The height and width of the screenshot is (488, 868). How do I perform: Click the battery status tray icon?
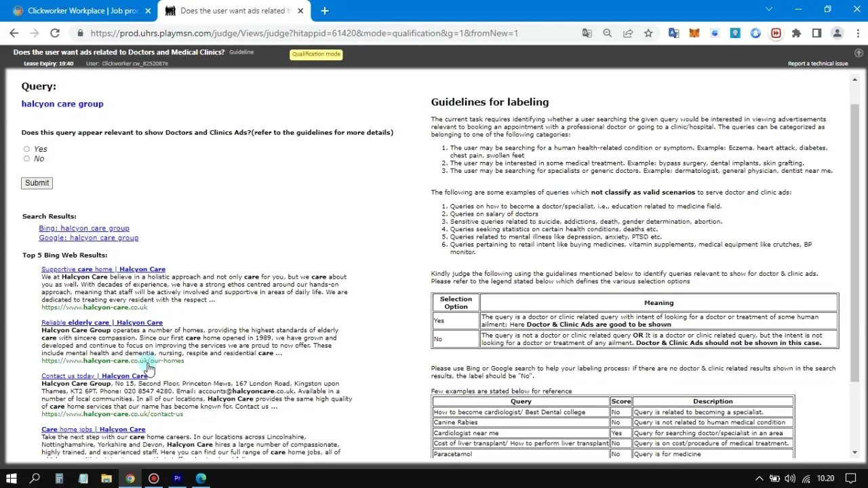[776, 478]
